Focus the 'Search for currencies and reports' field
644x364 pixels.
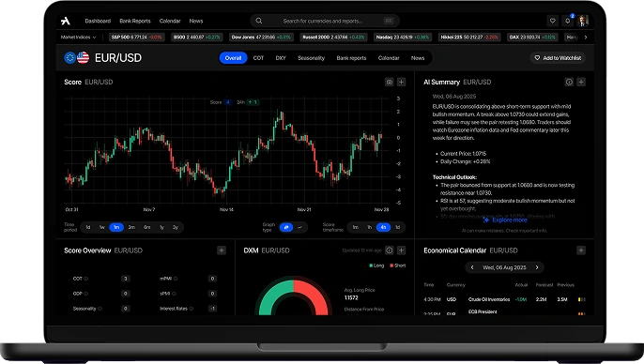pos(325,21)
